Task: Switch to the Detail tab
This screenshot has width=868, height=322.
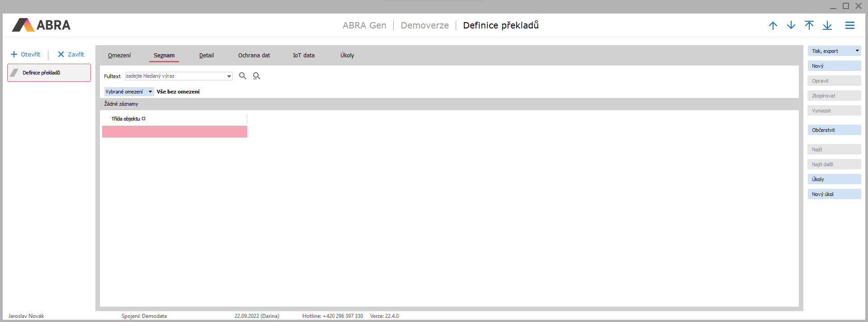Action: tap(206, 56)
